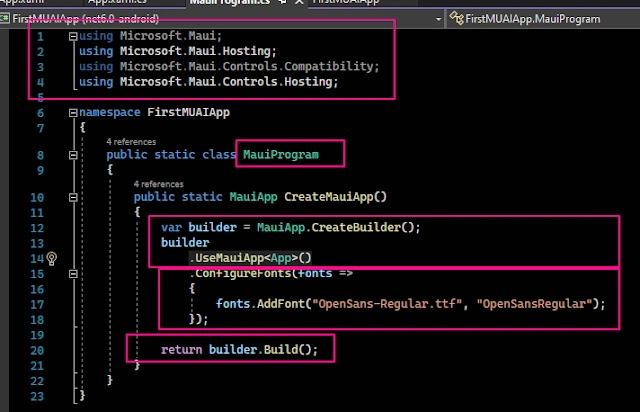Click ConfigureFonts on line 15
The width and height of the screenshot is (640, 412).
(x=243, y=273)
